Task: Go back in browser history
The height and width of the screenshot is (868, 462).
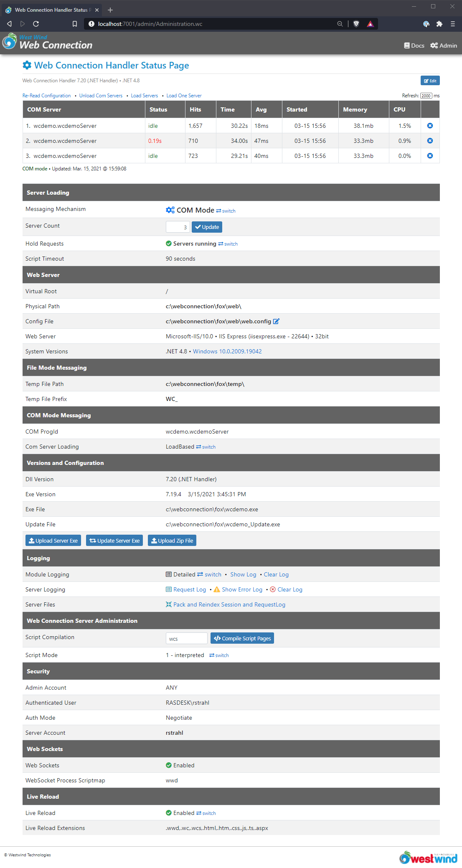Action: point(9,24)
